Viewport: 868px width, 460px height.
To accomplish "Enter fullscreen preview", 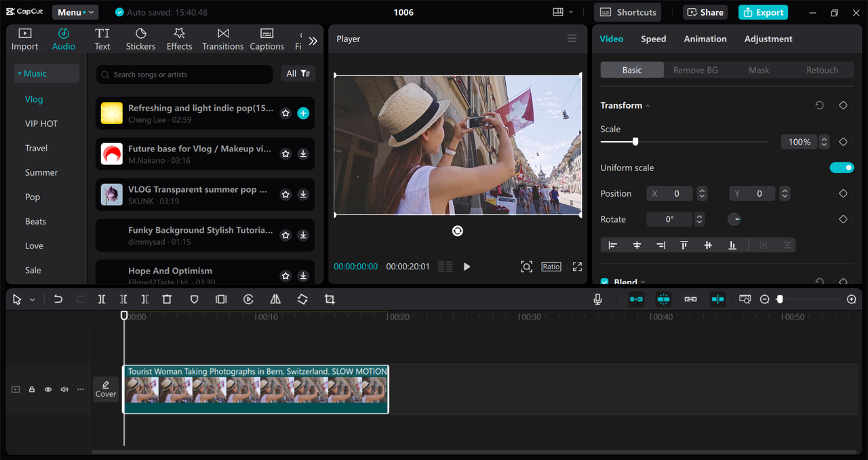I will tap(577, 267).
